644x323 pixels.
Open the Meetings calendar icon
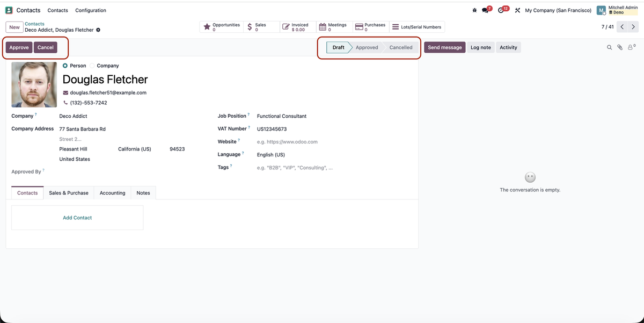coord(322,25)
